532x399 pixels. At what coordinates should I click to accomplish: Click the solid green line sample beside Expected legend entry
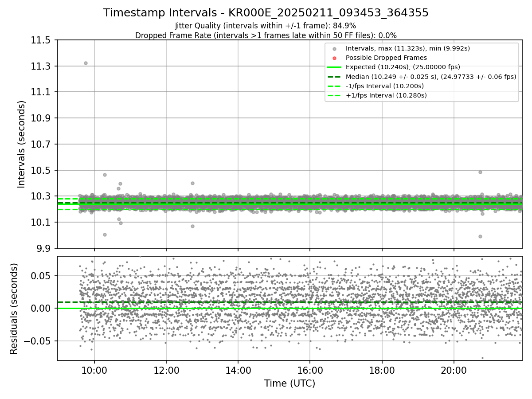(x=334, y=67)
